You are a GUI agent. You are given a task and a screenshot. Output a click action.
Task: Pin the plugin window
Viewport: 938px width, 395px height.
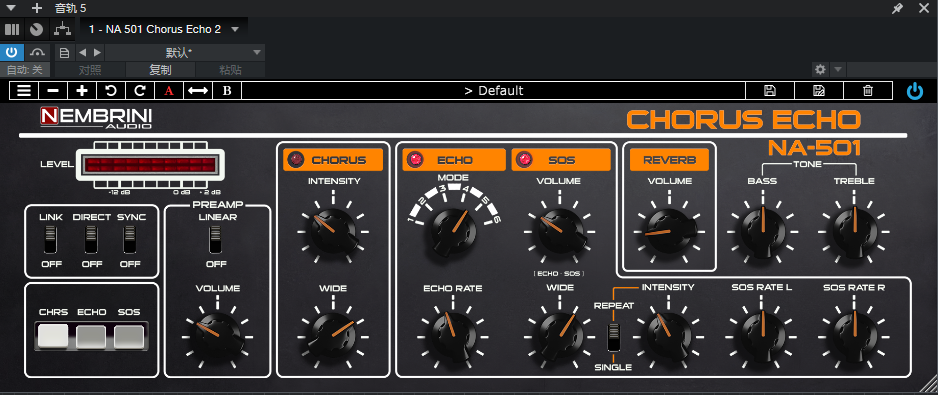point(897,8)
